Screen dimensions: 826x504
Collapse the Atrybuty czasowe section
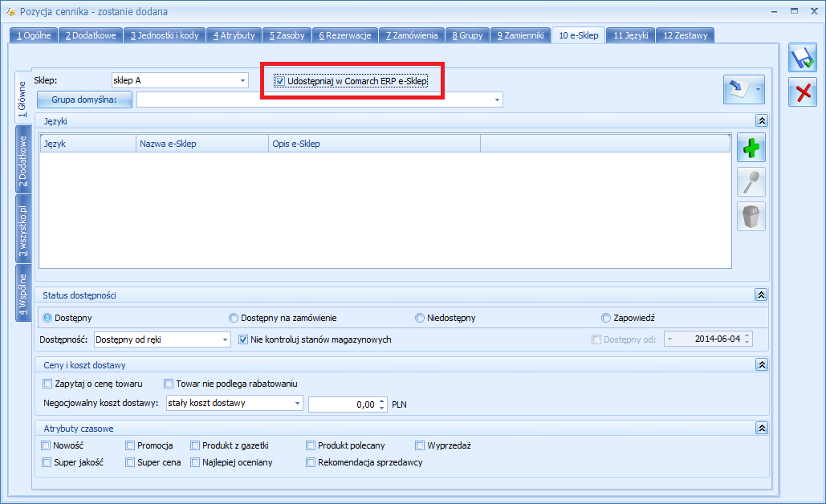(x=762, y=429)
